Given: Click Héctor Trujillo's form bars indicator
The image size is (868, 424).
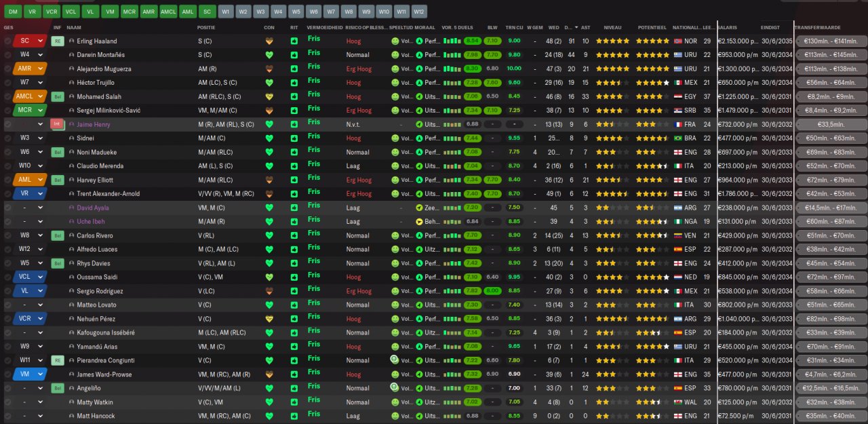Looking at the screenshot, I should 452,83.
